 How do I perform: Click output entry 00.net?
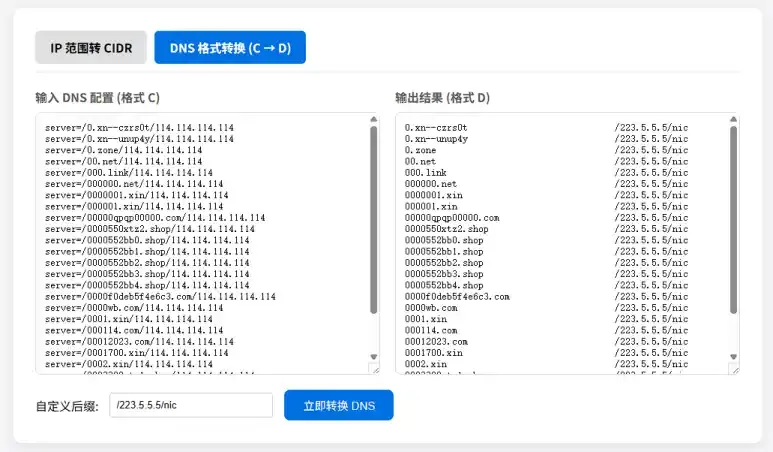tap(421, 162)
